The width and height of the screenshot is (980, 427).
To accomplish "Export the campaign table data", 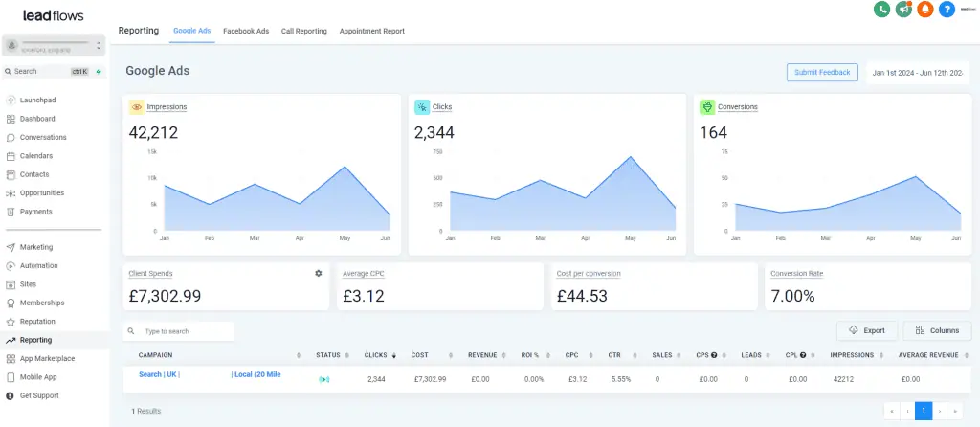I will pos(867,330).
